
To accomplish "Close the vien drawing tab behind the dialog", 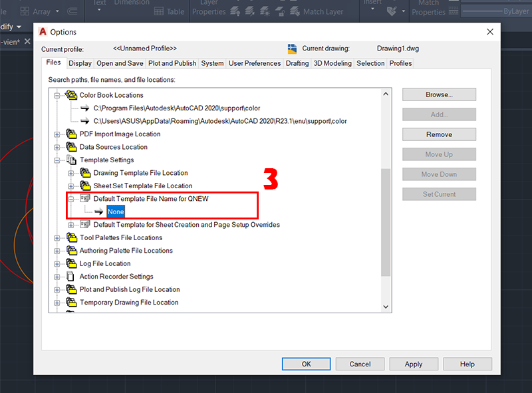I will pos(27,41).
